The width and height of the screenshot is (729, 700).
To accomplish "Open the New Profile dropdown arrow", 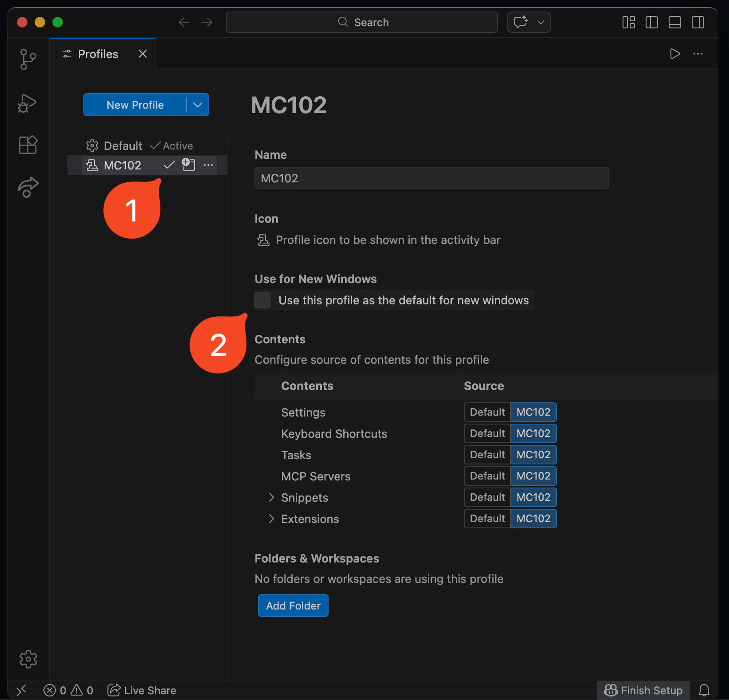I will click(198, 105).
